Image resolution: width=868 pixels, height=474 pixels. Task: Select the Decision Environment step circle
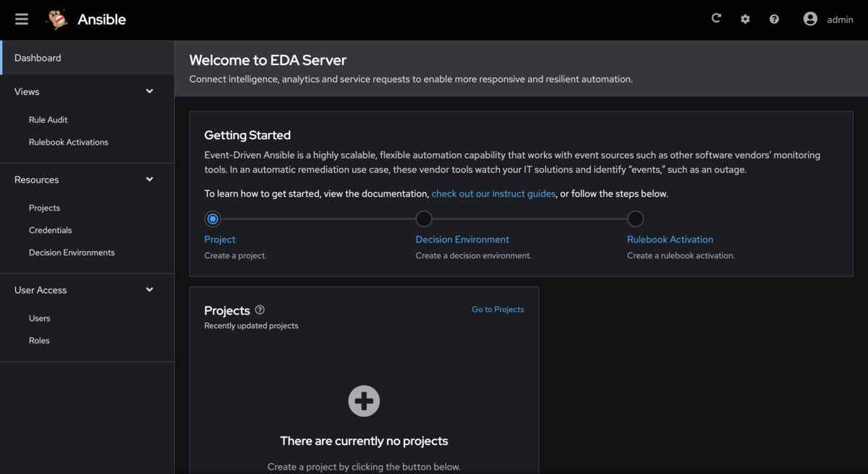click(424, 219)
